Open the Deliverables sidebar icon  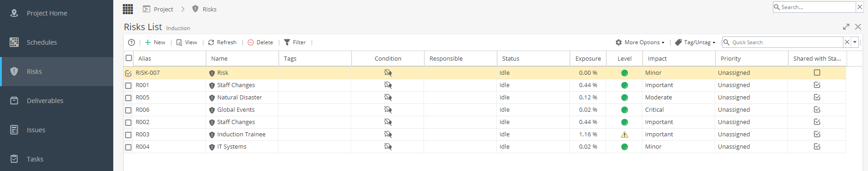coord(14,100)
